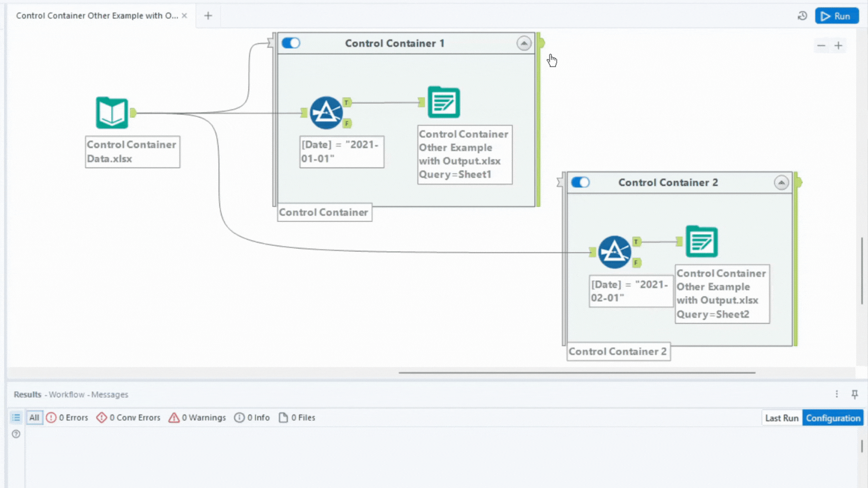868x488 pixels.
Task: Click the Filter tool inside Control Container 2
Action: [615, 252]
